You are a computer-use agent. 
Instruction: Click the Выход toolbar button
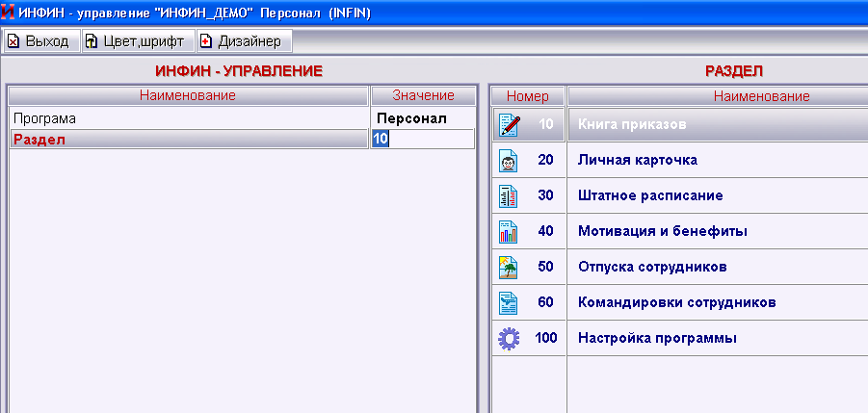point(42,41)
